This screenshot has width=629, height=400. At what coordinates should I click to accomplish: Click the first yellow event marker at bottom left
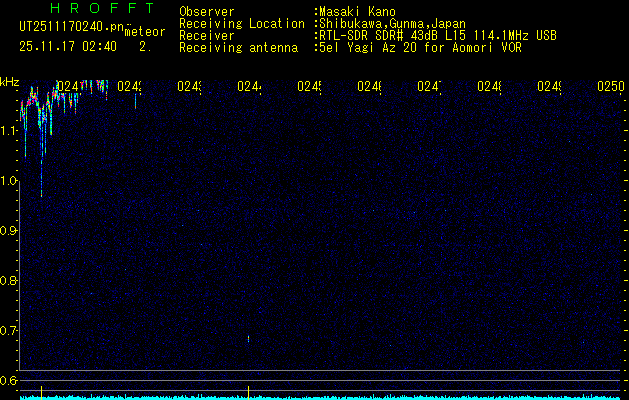point(41,392)
